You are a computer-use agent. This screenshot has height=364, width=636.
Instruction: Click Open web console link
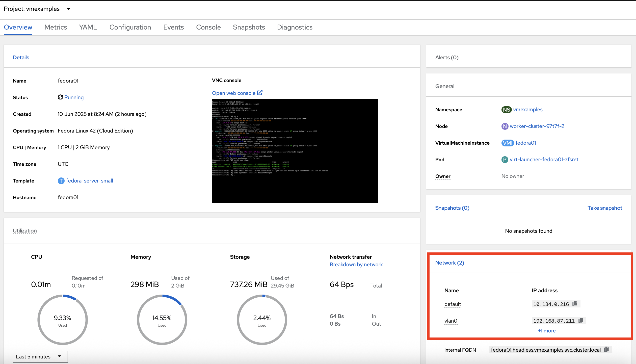[x=234, y=93]
